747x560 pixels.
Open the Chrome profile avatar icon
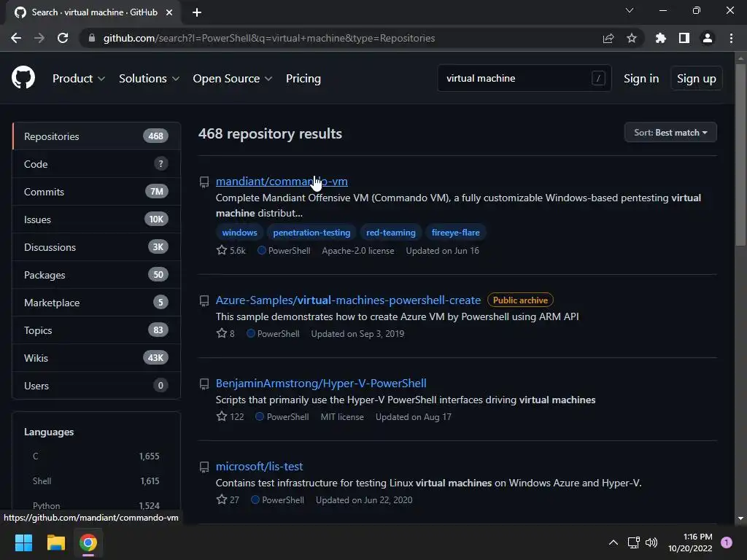[708, 38]
